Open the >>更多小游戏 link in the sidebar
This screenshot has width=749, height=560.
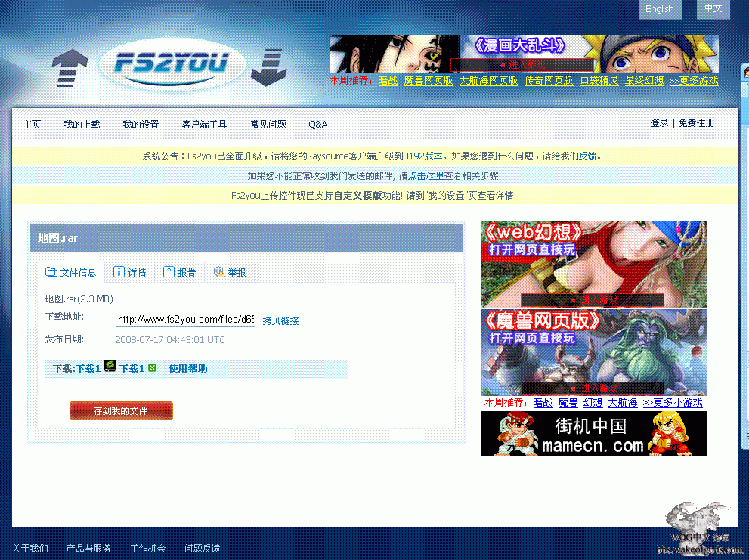pyautogui.click(x=673, y=402)
